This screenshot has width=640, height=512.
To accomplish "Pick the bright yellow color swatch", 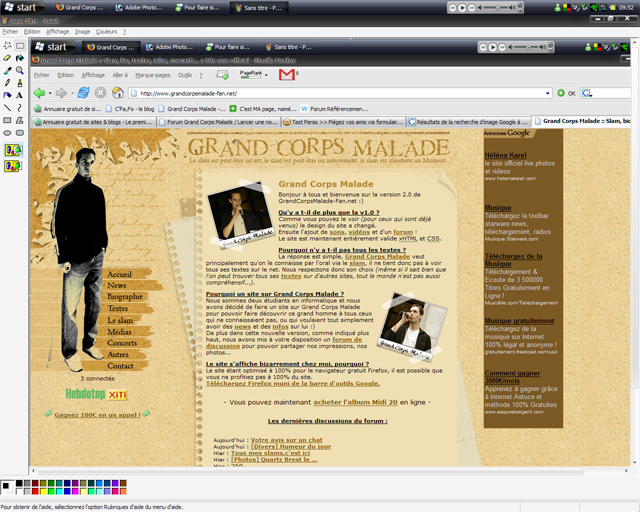I will pos(43,491).
